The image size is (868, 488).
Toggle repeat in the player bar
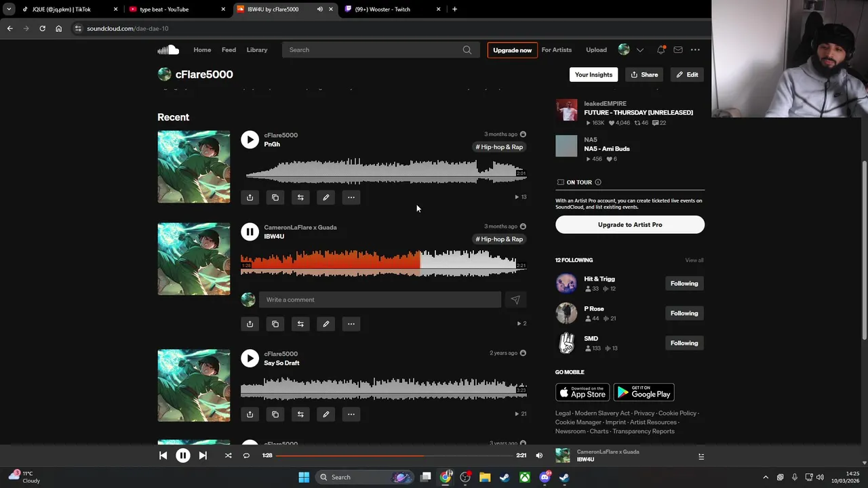(246, 455)
